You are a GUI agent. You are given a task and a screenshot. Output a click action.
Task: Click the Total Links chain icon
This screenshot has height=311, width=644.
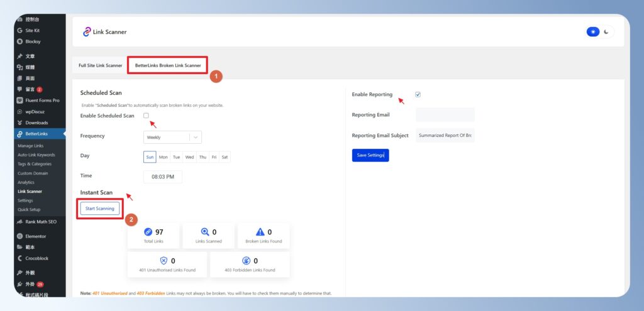coord(148,232)
